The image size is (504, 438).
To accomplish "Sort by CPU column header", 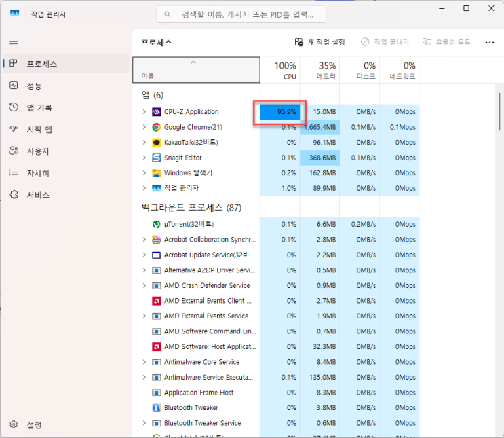I will pos(280,70).
